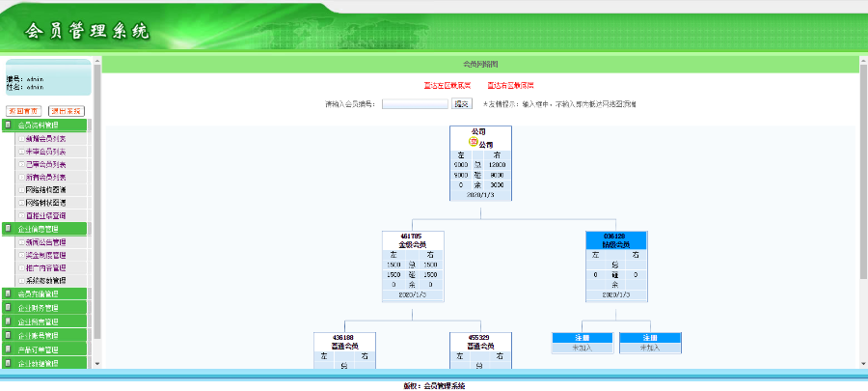Collapse the 会员资料管理 menu section
This screenshot has width=868, height=391.
[x=44, y=126]
